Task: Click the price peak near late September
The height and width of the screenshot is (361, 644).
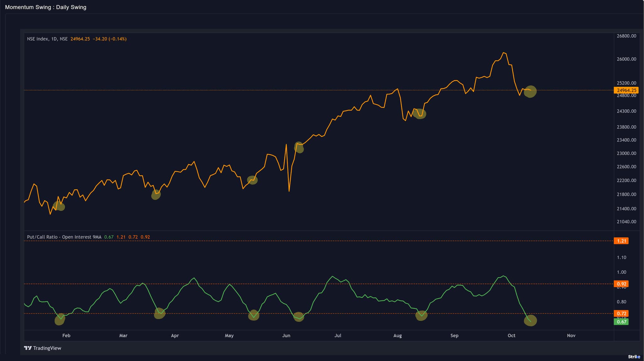Action: [x=504, y=53]
